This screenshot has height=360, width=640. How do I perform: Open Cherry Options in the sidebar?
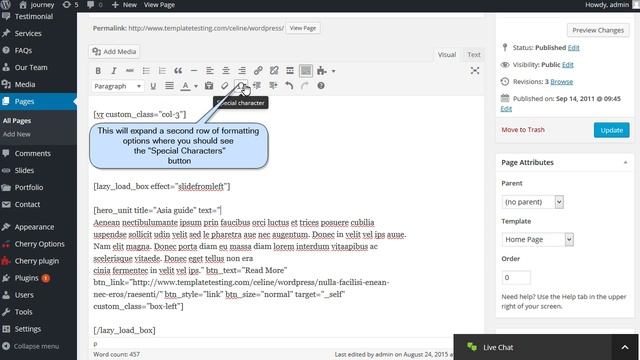coord(39,244)
